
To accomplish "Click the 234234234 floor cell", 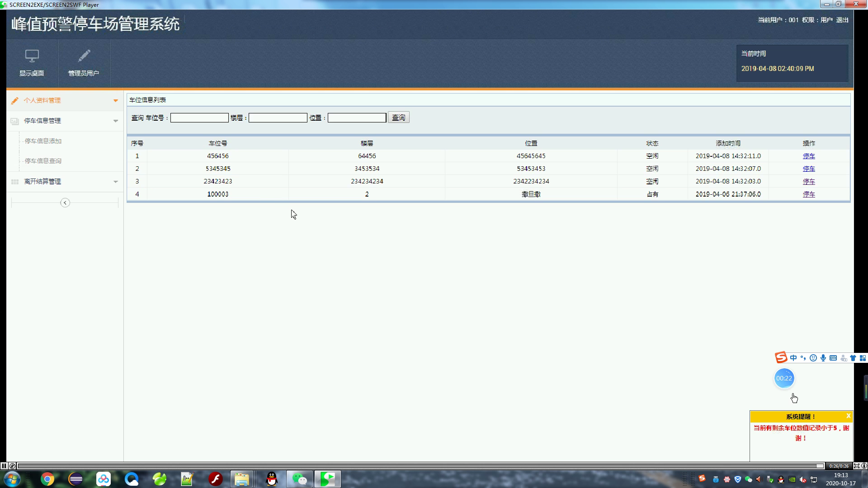I will (x=367, y=181).
